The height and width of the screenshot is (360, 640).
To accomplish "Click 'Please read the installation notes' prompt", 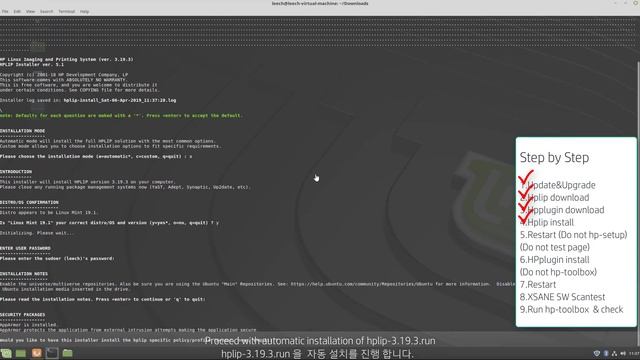I will tap(103, 299).
